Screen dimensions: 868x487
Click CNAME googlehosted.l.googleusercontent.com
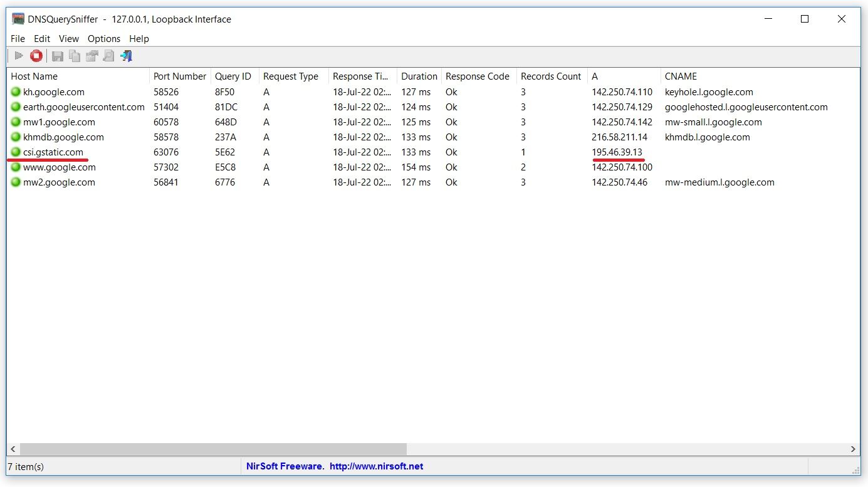click(x=746, y=107)
